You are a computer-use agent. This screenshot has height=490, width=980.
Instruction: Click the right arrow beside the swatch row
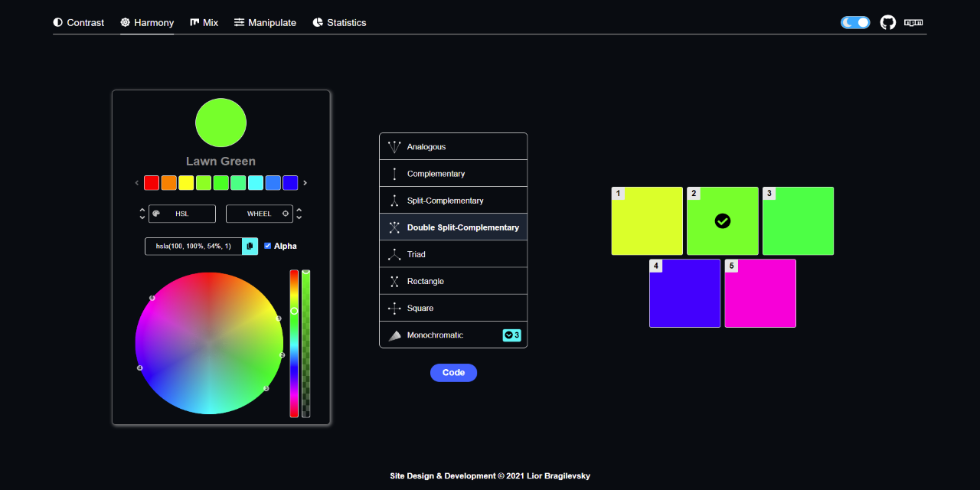pyautogui.click(x=305, y=182)
